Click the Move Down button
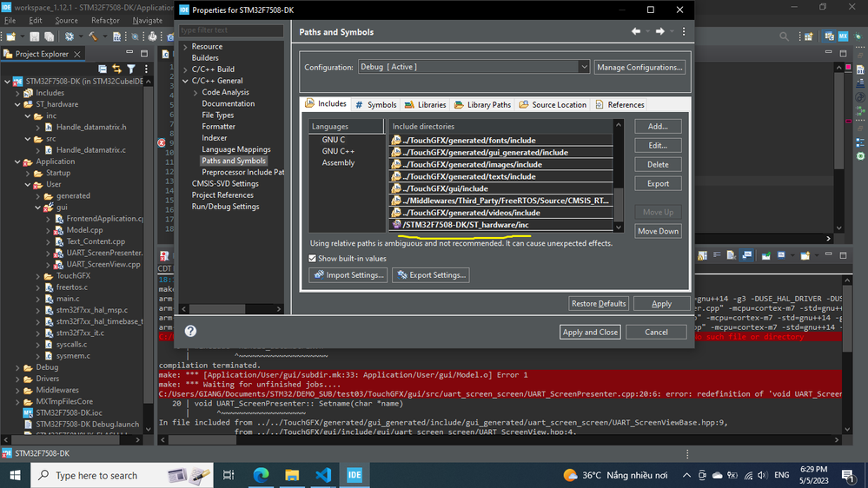 point(658,231)
